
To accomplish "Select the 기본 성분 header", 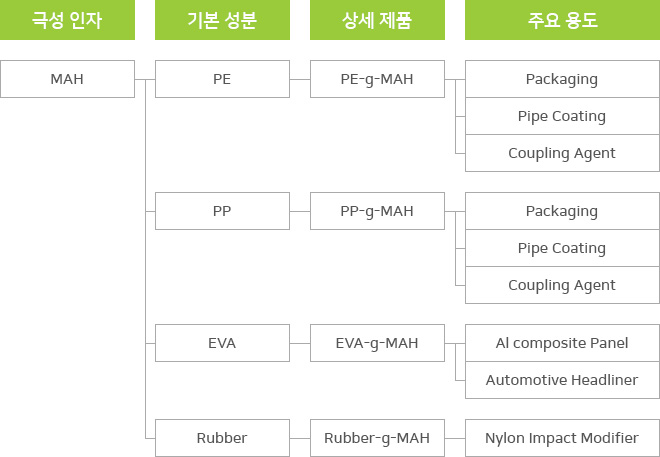I will point(222,20).
